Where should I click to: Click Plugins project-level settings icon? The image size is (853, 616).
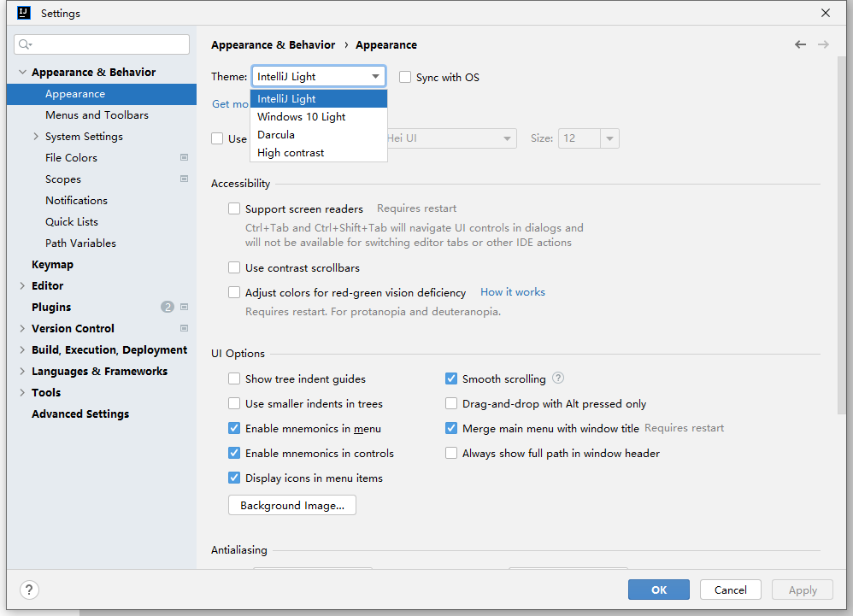[x=185, y=308]
